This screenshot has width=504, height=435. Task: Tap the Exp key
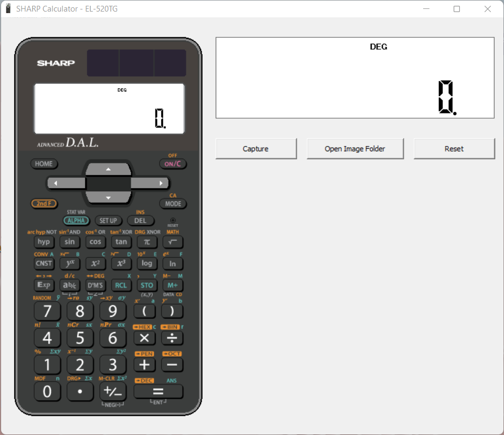click(44, 285)
